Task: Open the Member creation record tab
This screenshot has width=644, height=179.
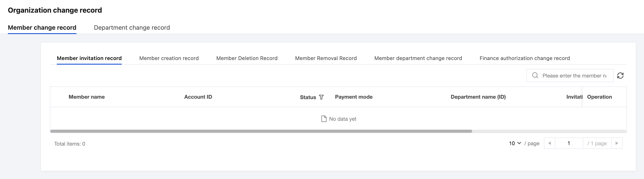Action: coord(169,58)
